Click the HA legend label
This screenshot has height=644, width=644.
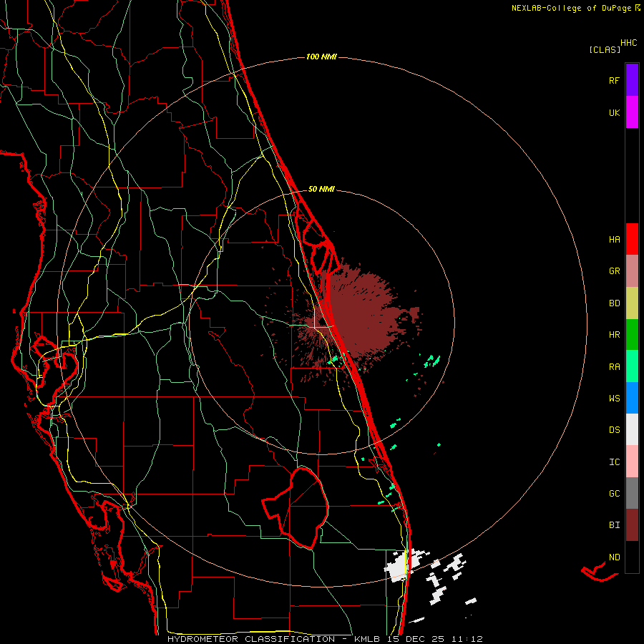coord(614,240)
